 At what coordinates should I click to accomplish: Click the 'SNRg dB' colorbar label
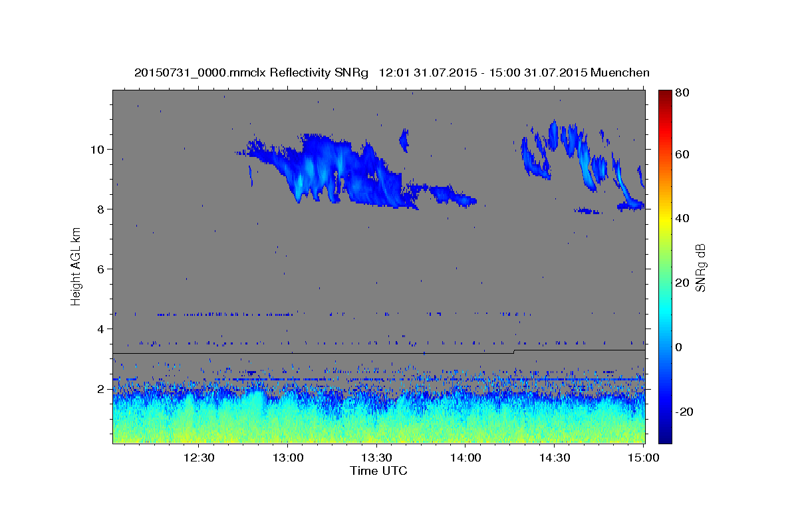coord(700,267)
